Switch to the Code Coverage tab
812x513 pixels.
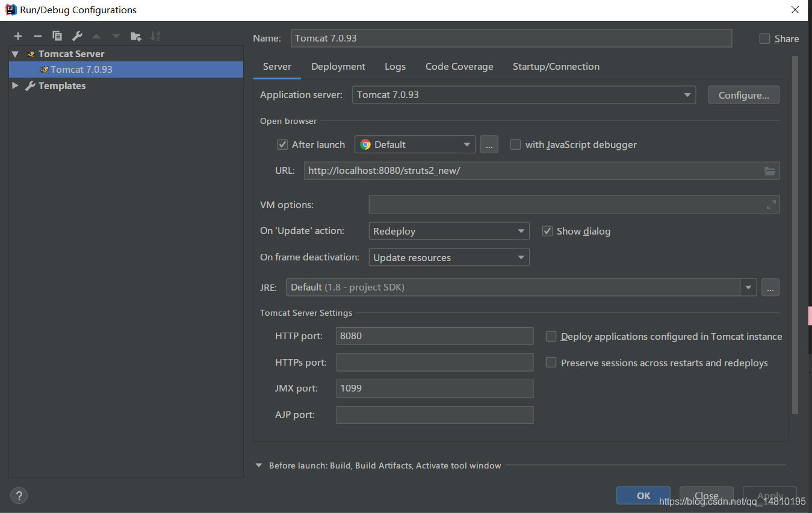pyautogui.click(x=459, y=67)
